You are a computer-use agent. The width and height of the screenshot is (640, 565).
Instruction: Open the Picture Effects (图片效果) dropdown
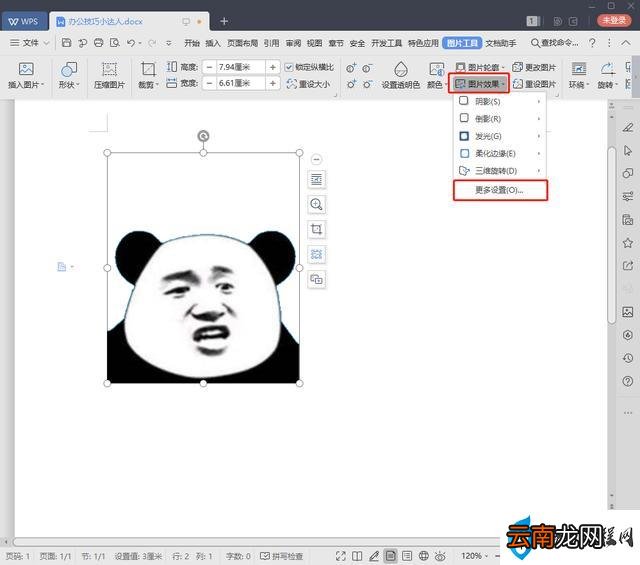(x=479, y=84)
